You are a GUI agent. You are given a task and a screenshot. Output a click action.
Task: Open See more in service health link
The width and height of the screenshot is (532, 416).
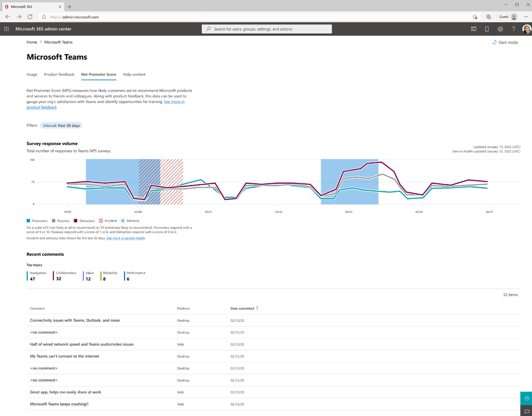click(x=126, y=238)
